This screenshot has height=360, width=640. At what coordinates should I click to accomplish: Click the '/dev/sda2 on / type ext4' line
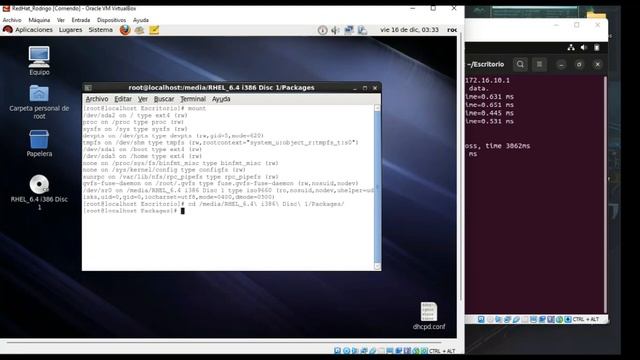click(135, 116)
